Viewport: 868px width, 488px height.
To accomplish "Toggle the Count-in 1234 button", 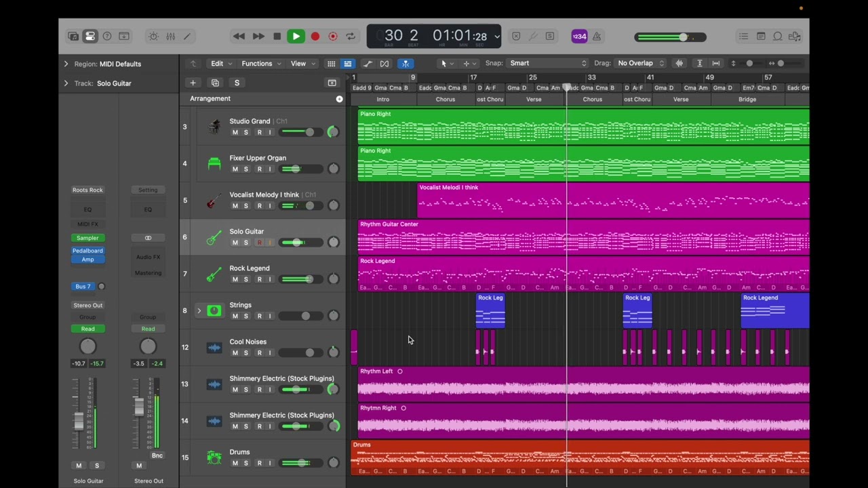I will pos(579,37).
